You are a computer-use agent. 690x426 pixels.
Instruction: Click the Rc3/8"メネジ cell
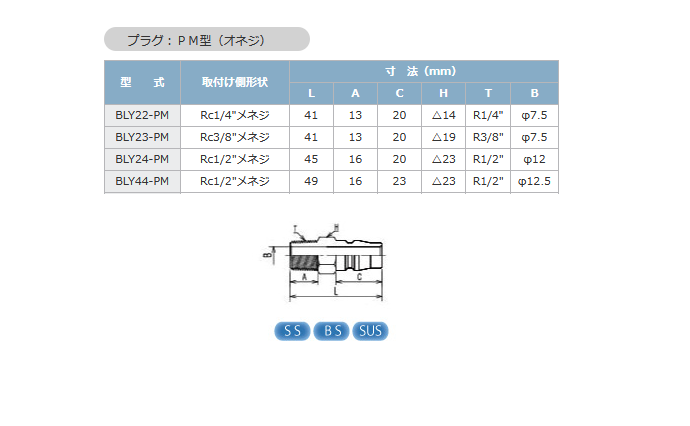point(235,138)
